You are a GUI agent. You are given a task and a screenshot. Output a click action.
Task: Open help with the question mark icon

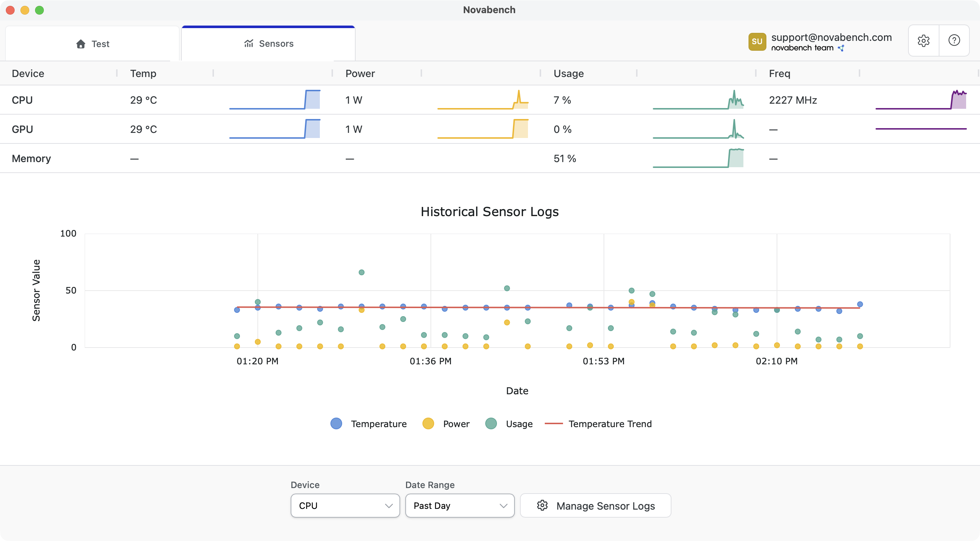coord(954,41)
